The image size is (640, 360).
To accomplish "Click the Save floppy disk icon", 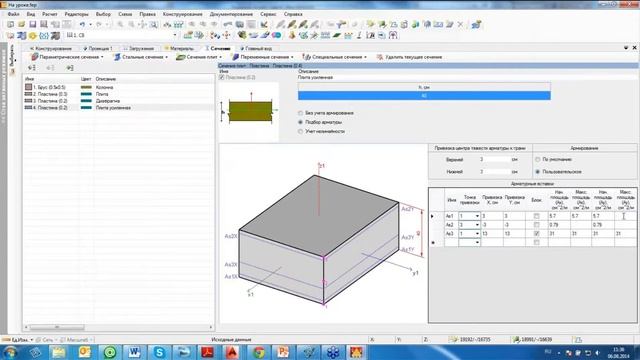I will (x=33, y=25).
